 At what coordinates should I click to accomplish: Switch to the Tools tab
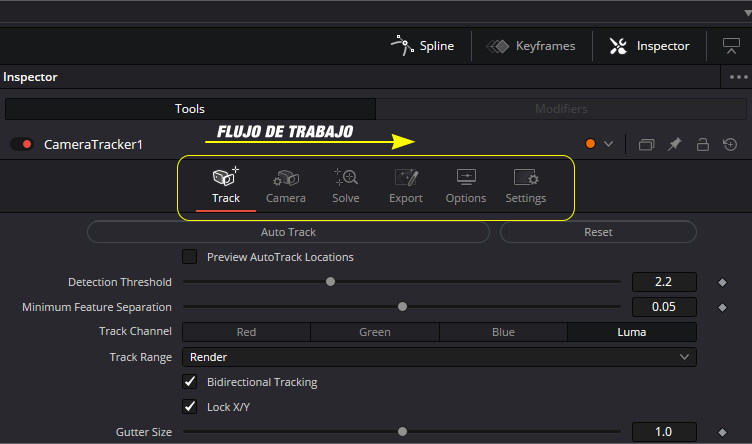(x=190, y=109)
